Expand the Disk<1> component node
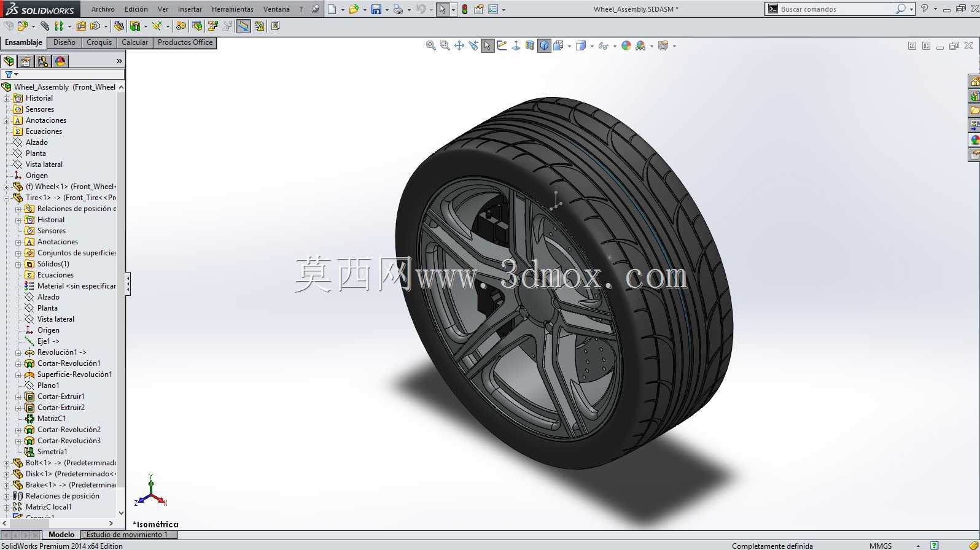The height and width of the screenshot is (550, 980). click(x=6, y=474)
